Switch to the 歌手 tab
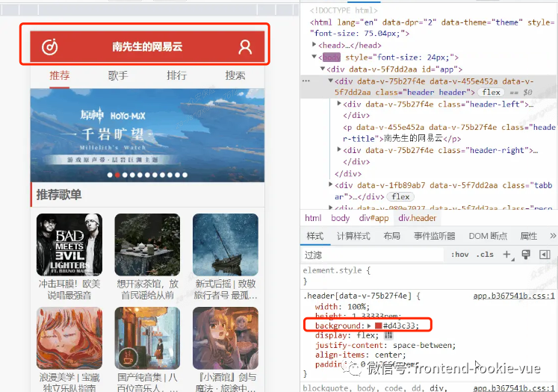Screen dimensions: 558x392 [x=118, y=75]
